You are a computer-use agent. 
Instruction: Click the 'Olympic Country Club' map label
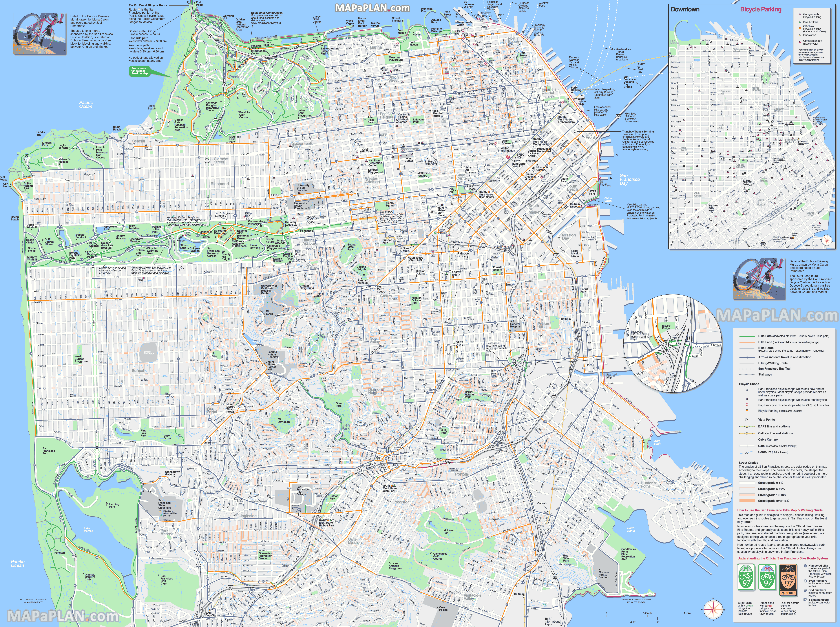(90, 577)
